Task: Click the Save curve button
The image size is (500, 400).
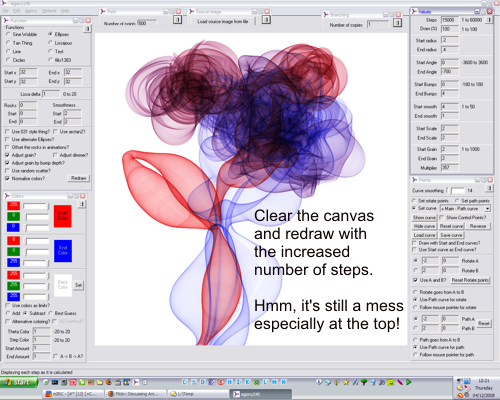Action: [451, 235]
